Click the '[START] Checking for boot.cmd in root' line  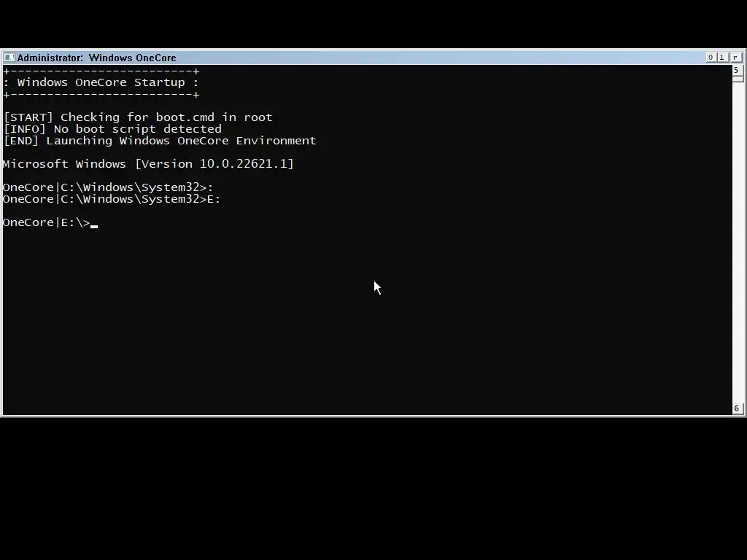tap(138, 117)
